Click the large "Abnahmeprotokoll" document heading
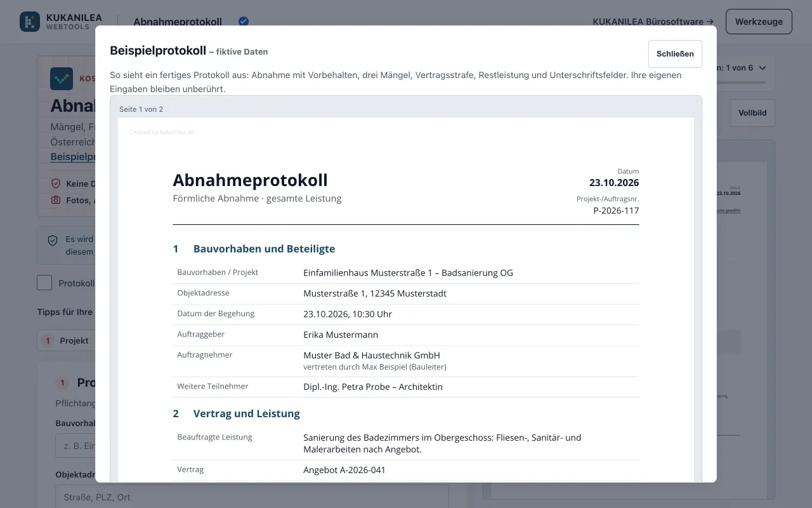 point(250,180)
